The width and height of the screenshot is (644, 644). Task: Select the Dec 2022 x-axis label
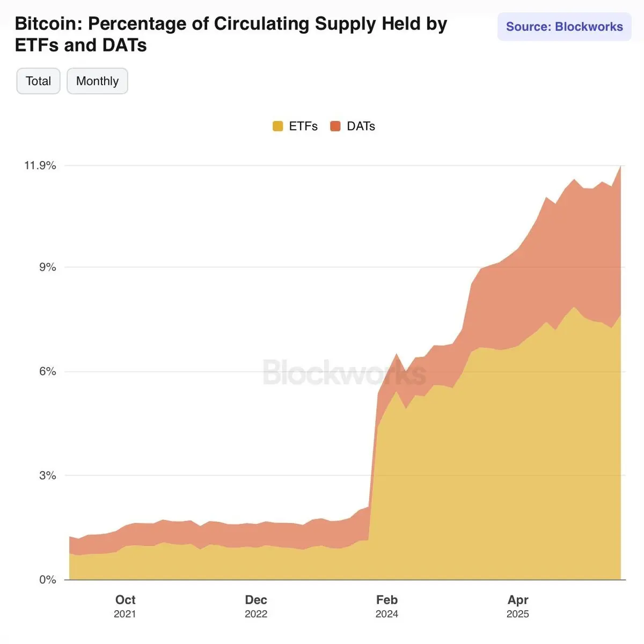256,606
